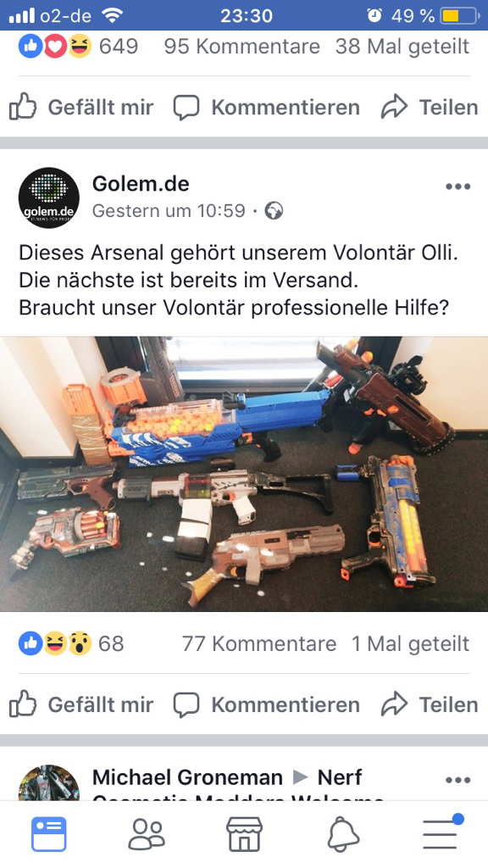Screen dimensions: 488x868
Task: Open the hamburger menu tab
Action: [x=441, y=832]
